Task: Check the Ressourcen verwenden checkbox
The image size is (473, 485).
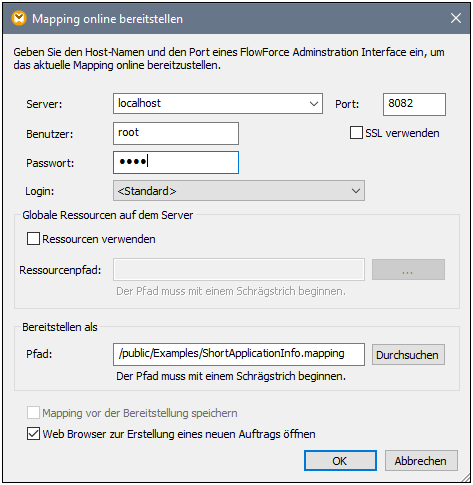Action: pyautogui.click(x=33, y=239)
